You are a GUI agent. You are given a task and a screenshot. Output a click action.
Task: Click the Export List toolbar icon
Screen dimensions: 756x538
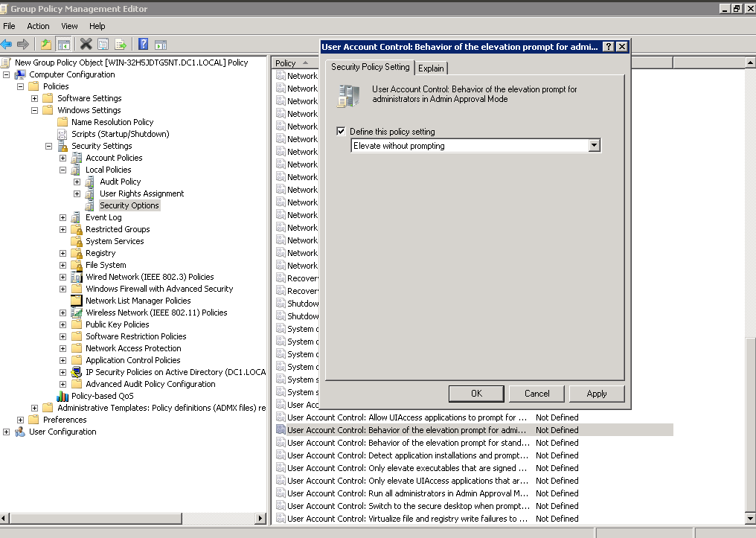[x=121, y=44]
